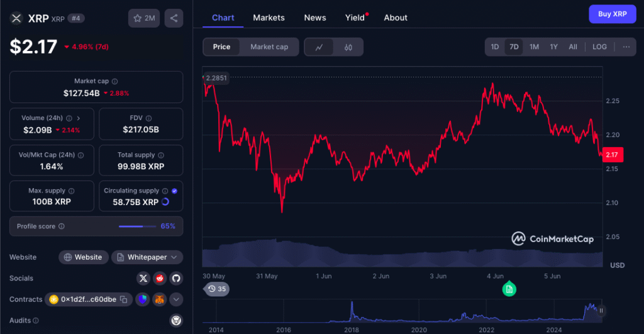Click the contract address 0x1d2f...c60dbe
This screenshot has height=334, width=644.
click(89, 299)
